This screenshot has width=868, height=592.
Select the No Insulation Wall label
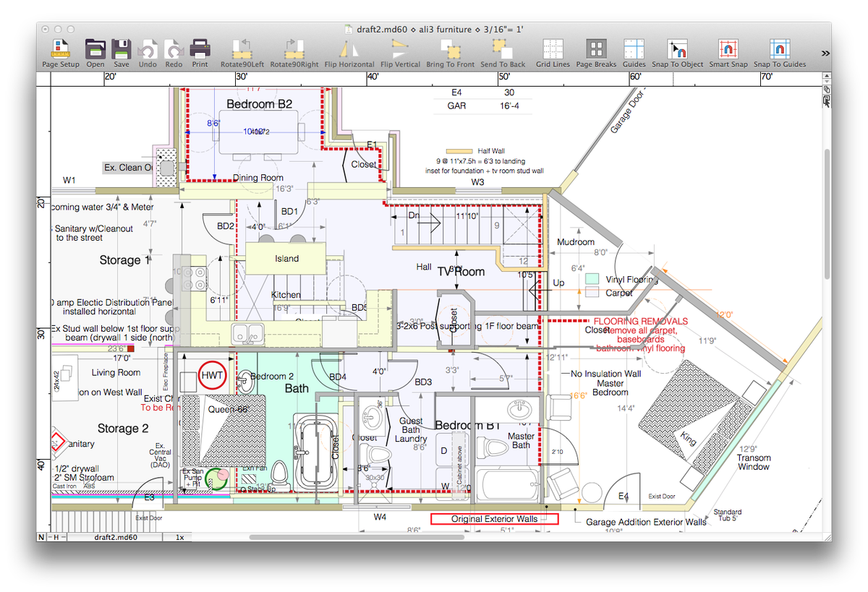[605, 374]
